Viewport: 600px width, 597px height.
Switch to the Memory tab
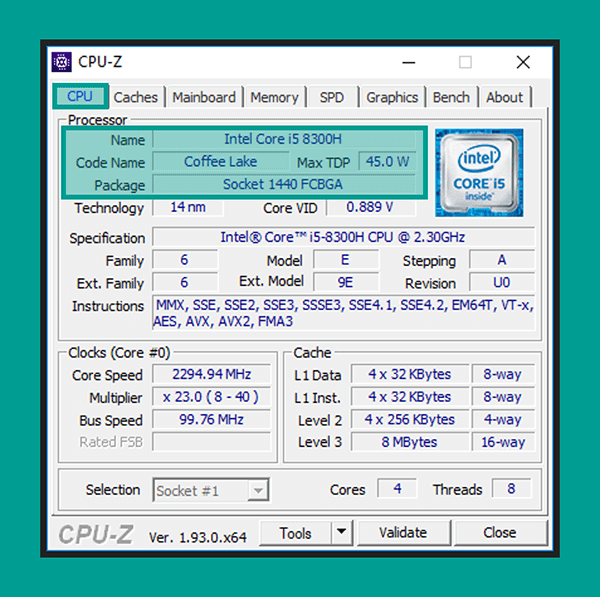tap(274, 97)
